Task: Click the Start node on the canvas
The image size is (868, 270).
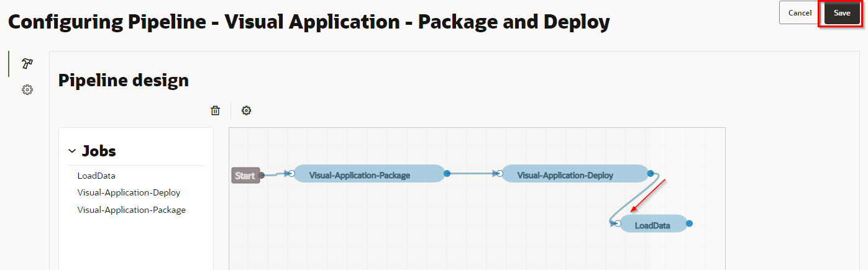Action: point(244,176)
